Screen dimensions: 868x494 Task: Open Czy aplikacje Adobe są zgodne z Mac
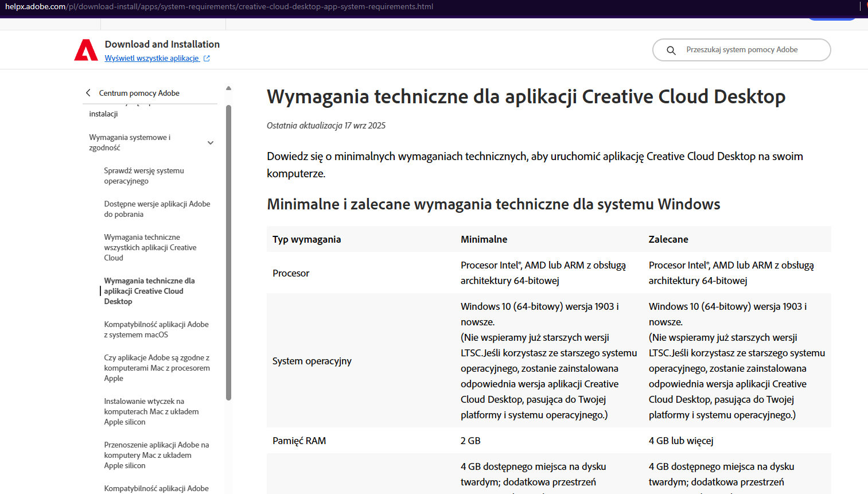click(x=157, y=368)
